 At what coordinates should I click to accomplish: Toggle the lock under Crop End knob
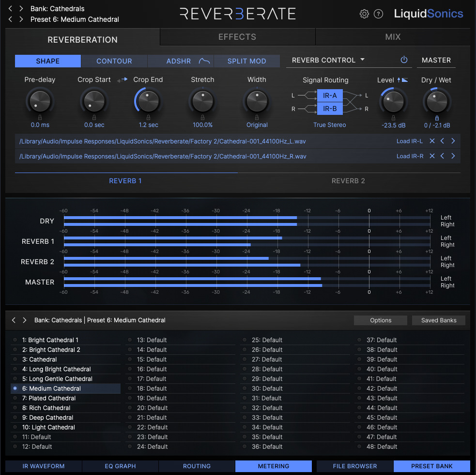coord(149,117)
